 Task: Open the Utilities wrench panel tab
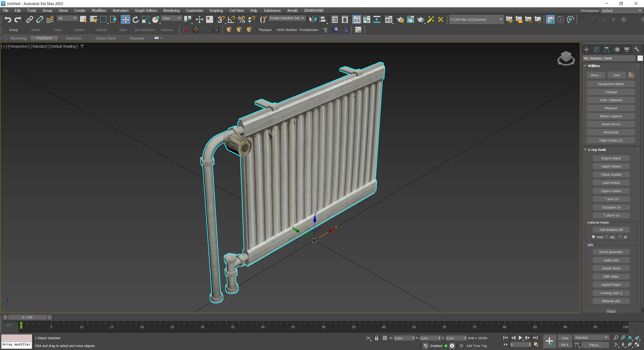(x=637, y=49)
